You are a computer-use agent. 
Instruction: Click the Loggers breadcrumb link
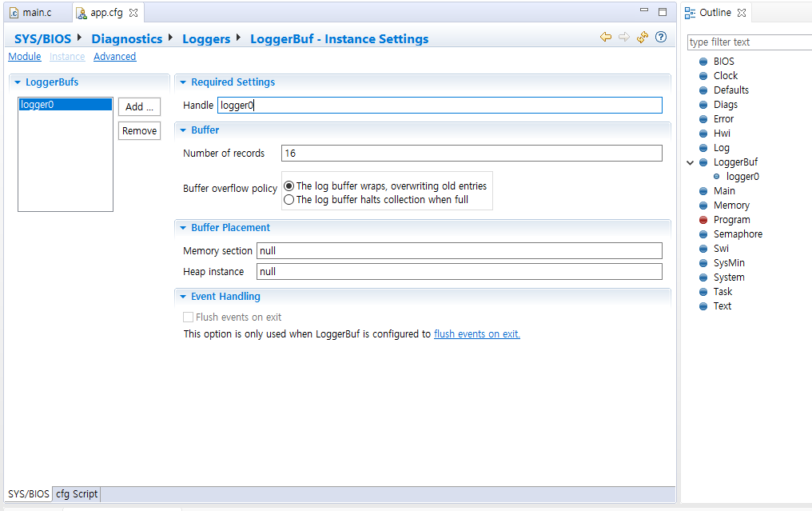coord(206,39)
